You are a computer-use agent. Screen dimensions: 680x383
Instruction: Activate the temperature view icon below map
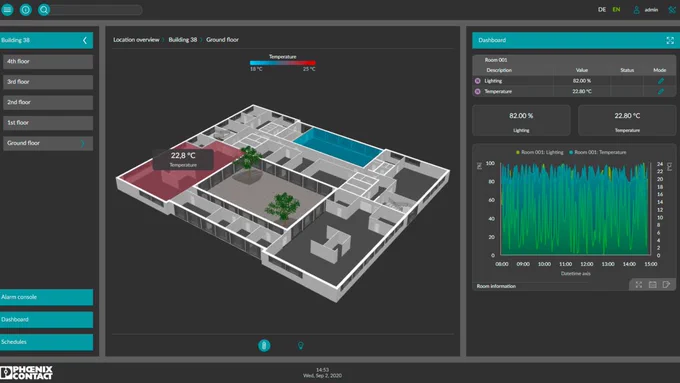point(264,345)
